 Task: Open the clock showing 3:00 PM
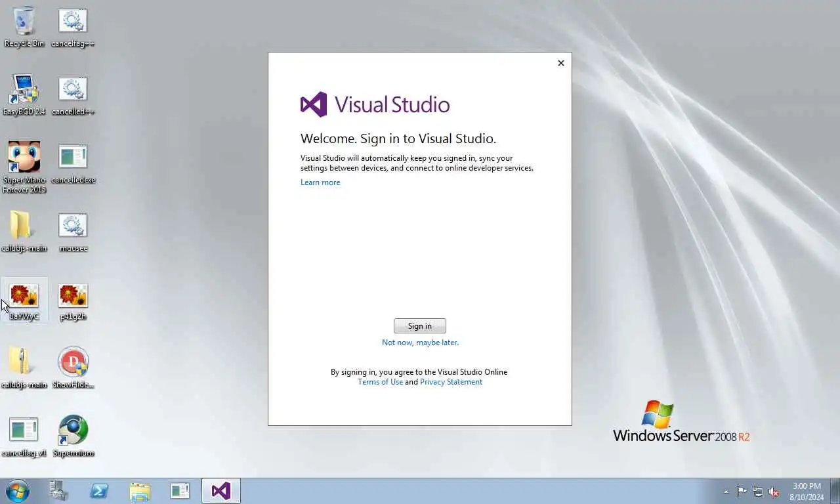coord(807,492)
